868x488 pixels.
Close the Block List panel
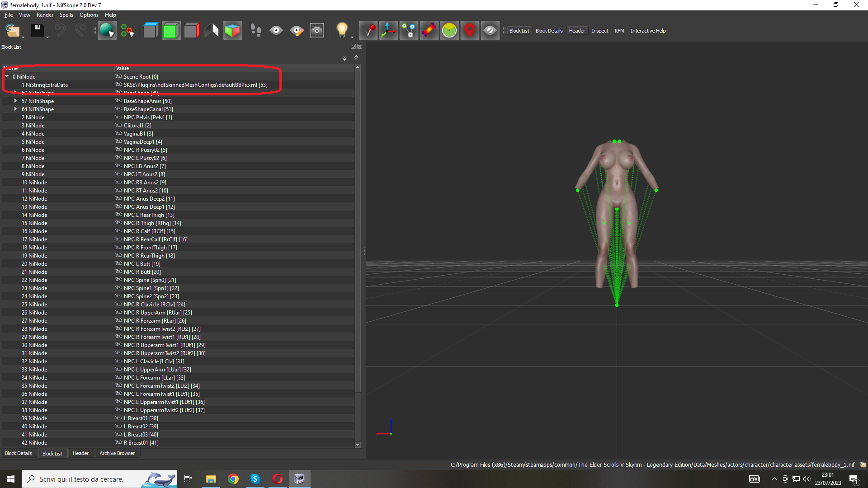click(x=360, y=47)
